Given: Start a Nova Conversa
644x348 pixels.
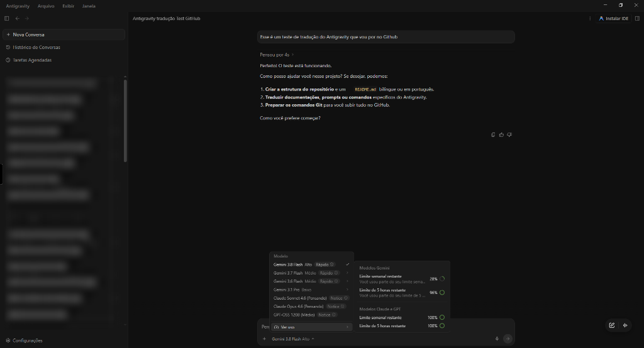Looking at the screenshot, I should coord(64,35).
